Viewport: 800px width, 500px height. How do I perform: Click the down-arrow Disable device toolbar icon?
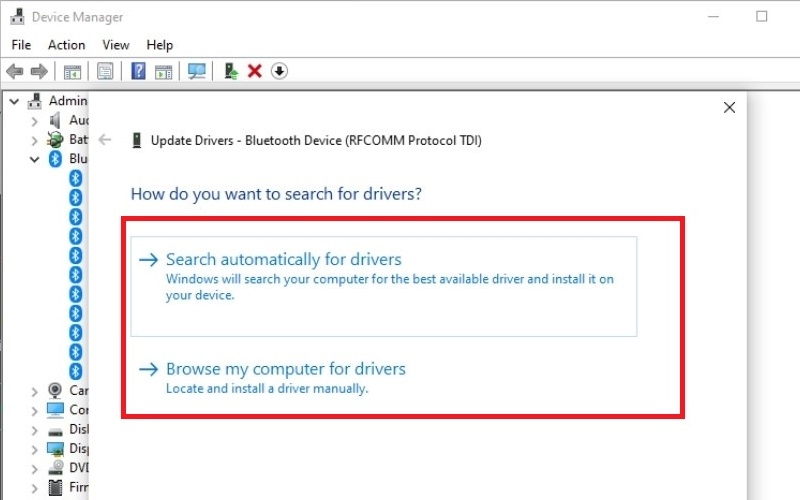pyautogui.click(x=279, y=71)
